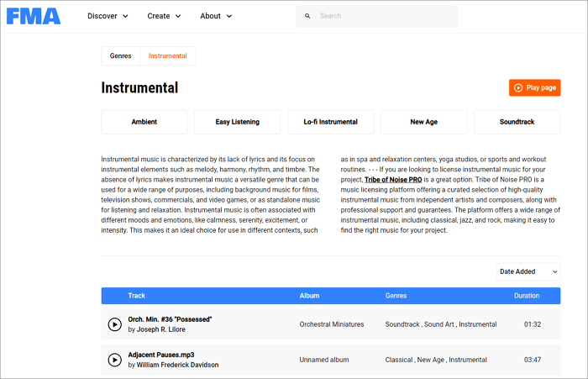Follow the Tribe of Noise PRO link
This screenshot has height=379, width=588.
(394, 180)
